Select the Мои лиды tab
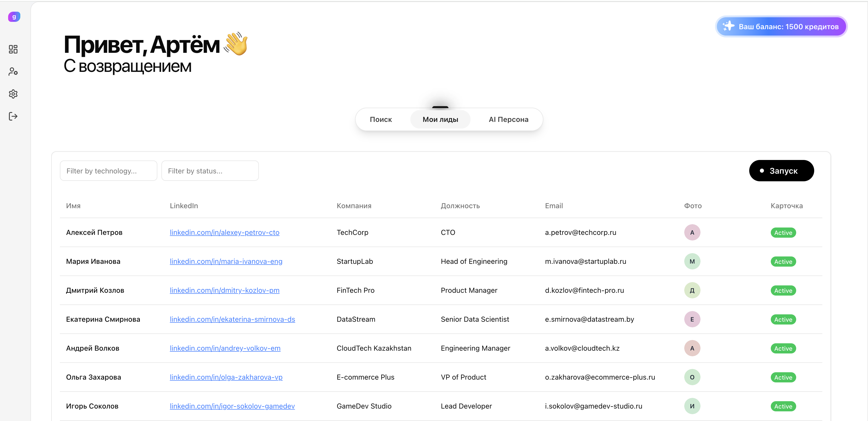 click(440, 119)
